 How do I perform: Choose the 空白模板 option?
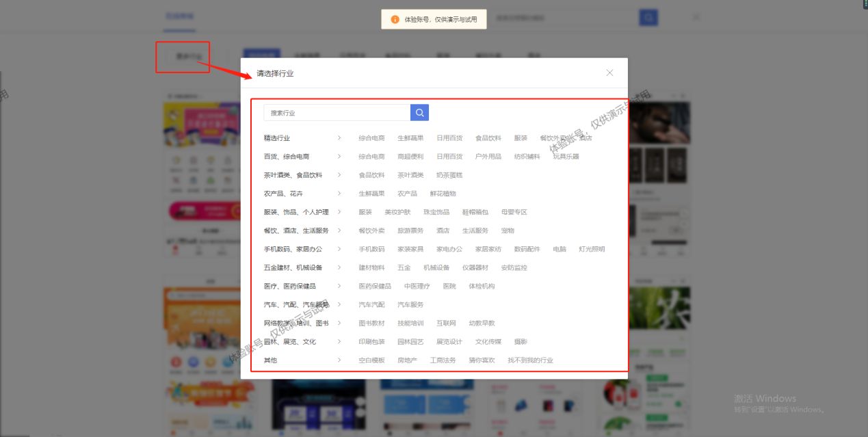tap(371, 360)
